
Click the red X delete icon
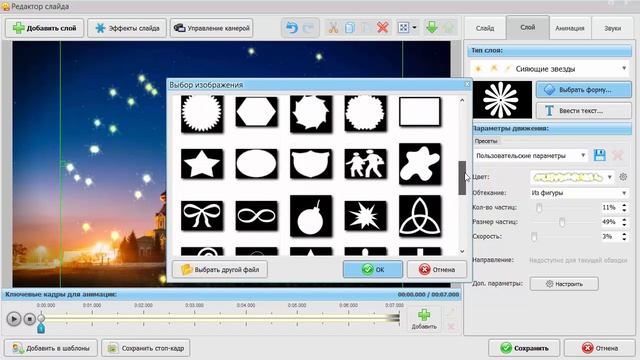click(x=382, y=28)
